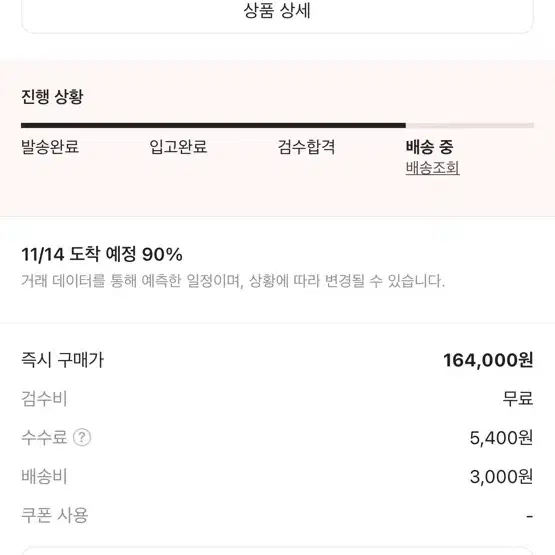Screen dimensions: 555x555
Task: Open the 수수료 question mark help icon
Action: click(82, 437)
